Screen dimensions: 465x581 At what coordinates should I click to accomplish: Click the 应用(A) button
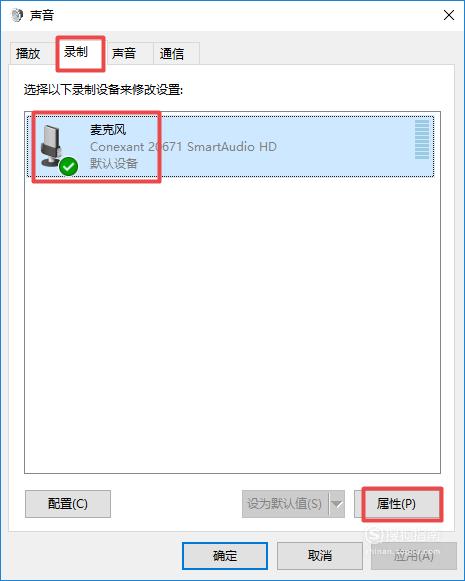coord(414,556)
